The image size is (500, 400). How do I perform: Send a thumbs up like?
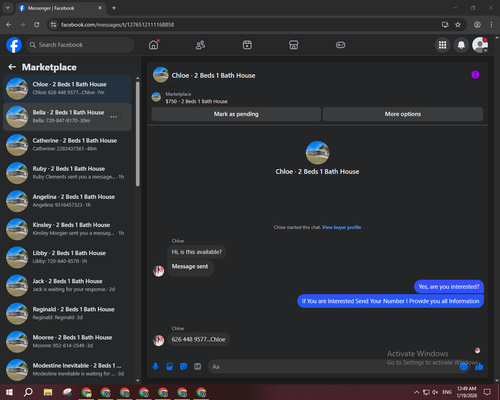coord(479,367)
